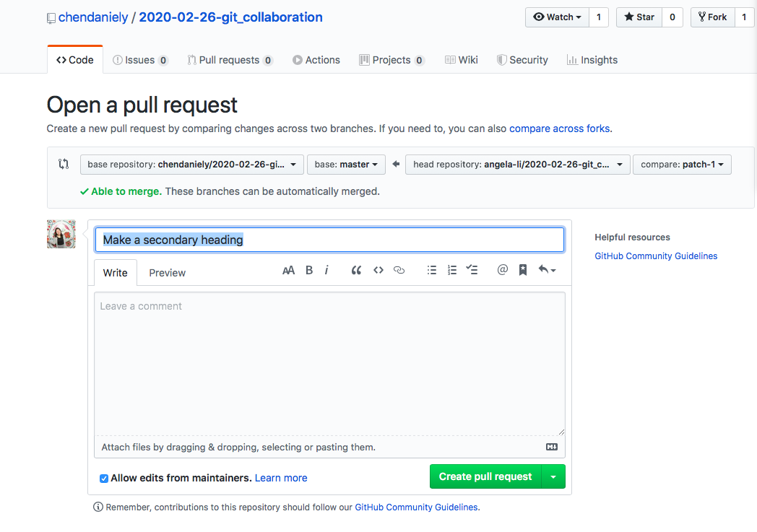Apply italic formatting in editor toolbar
This screenshot has height=532, width=757.
point(326,270)
